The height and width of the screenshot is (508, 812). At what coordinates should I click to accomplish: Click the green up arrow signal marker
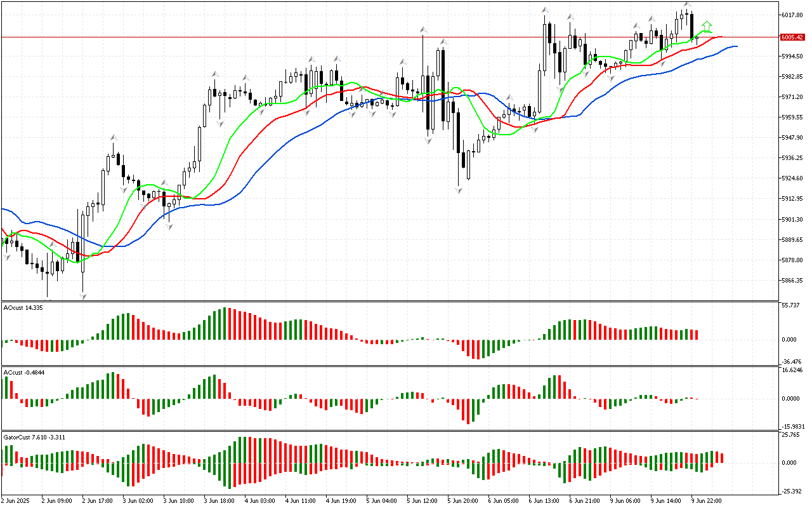706,26
